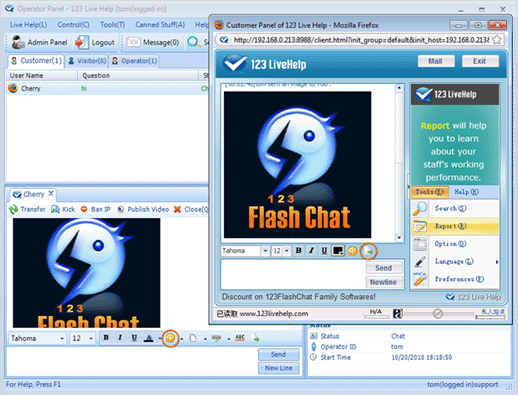Kick the customer with the Kick tool

(63, 209)
